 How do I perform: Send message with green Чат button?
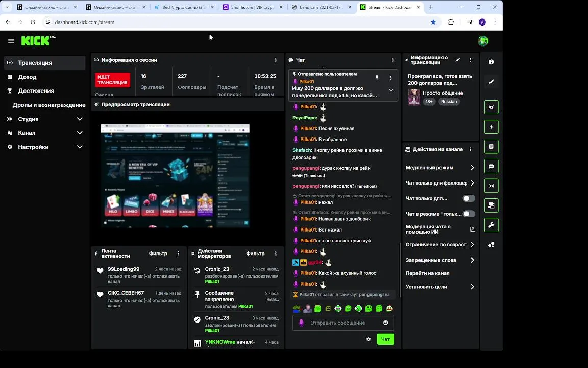385,339
